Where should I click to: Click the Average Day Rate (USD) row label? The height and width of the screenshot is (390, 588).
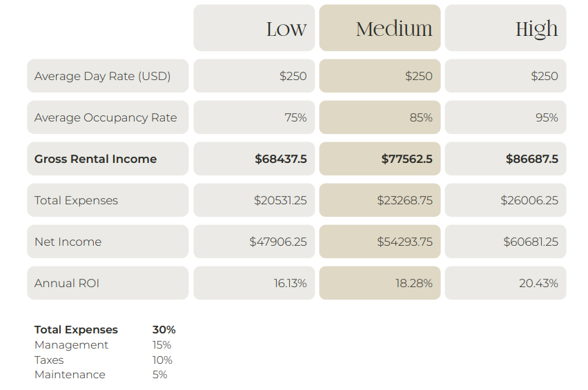pyautogui.click(x=108, y=76)
